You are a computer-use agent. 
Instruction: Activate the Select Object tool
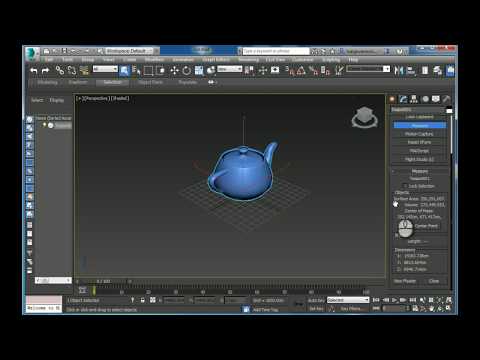point(124,70)
